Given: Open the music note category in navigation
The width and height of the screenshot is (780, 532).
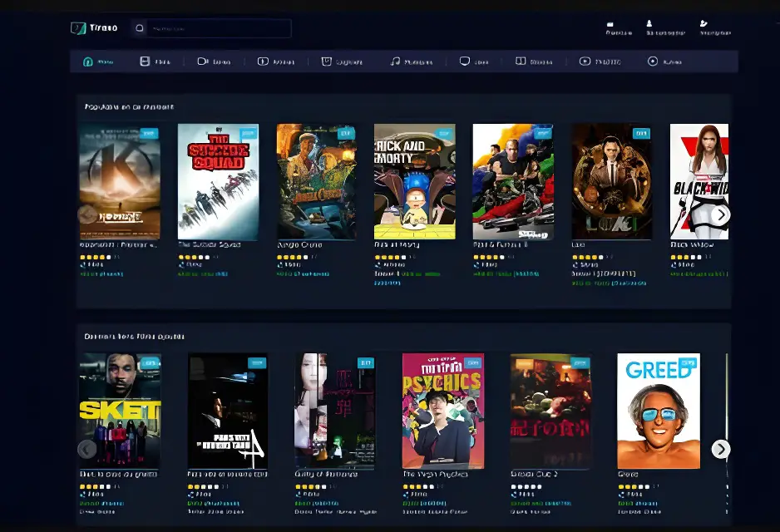Looking at the screenshot, I should pyautogui.click(x=411, y=62).
